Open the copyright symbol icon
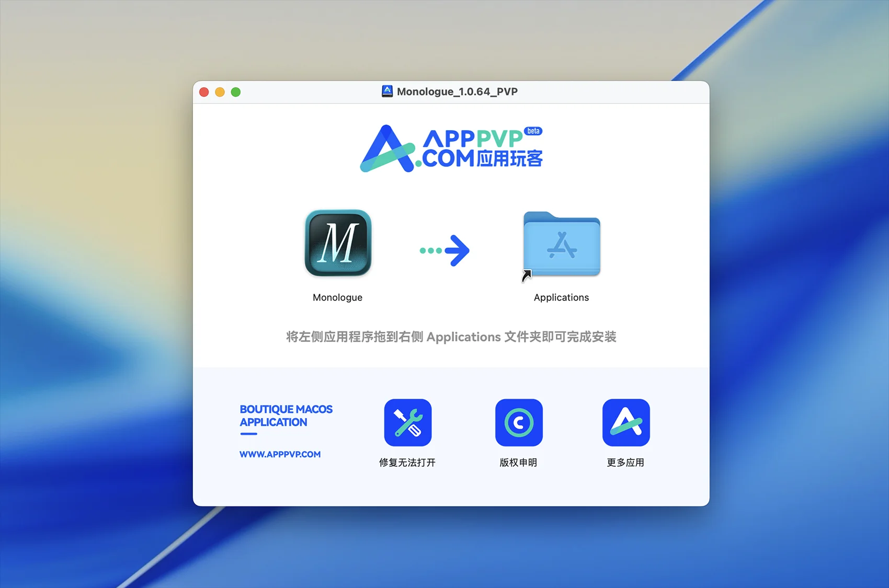The height and width of the screenshot is (588, 889). (x=519, y=422)
